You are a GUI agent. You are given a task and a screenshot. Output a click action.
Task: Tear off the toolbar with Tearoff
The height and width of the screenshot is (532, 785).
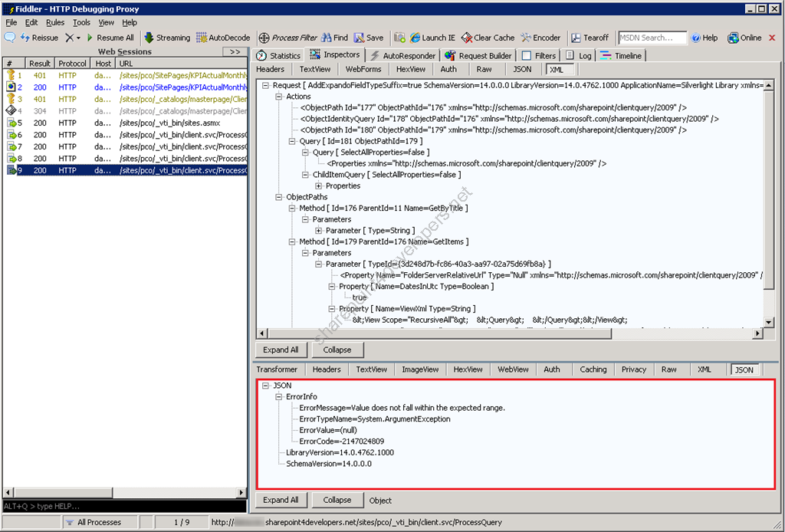[x=590, y=38]
